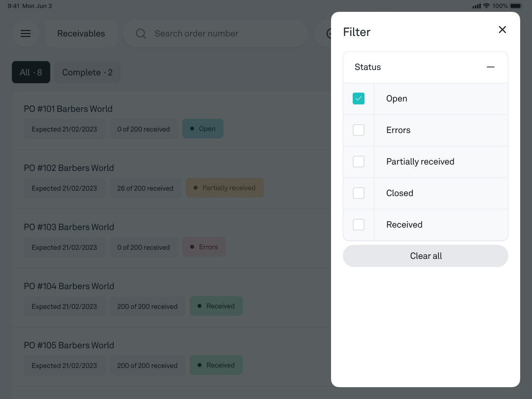Open the hamburger menu

26,33
